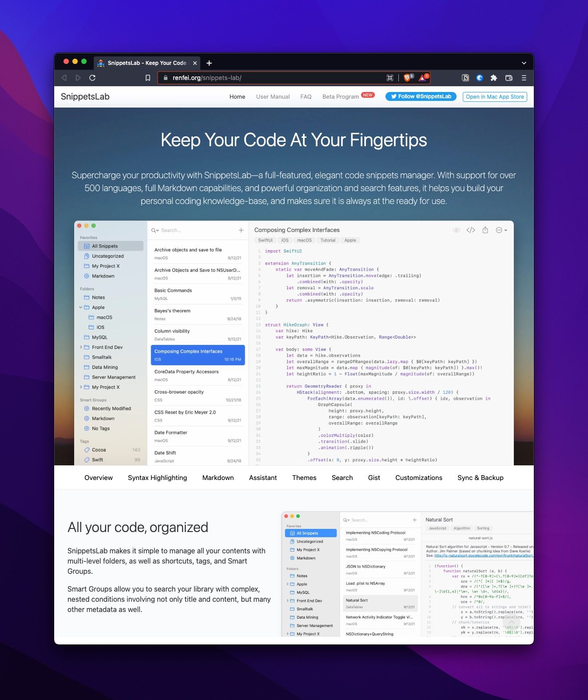Open the Notion extension icon

(465, 78)
